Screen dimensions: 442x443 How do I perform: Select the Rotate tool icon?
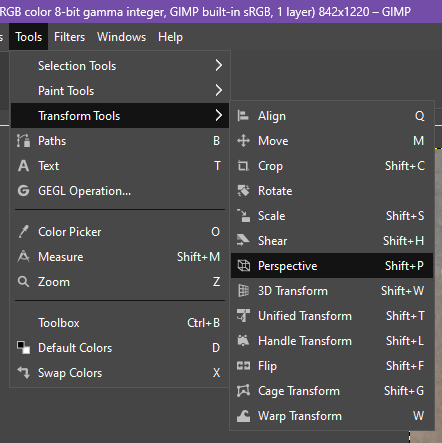click(x=243, y=191)
